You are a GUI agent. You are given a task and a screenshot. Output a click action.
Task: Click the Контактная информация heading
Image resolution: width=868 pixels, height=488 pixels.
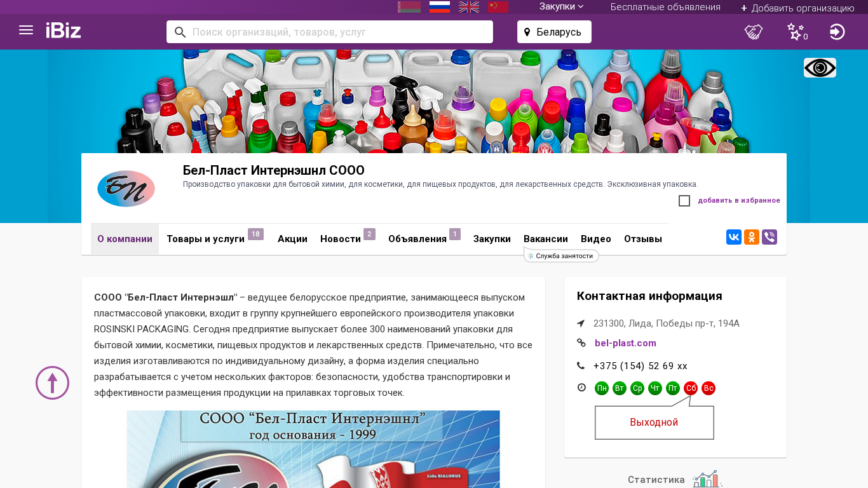[649, 296]
